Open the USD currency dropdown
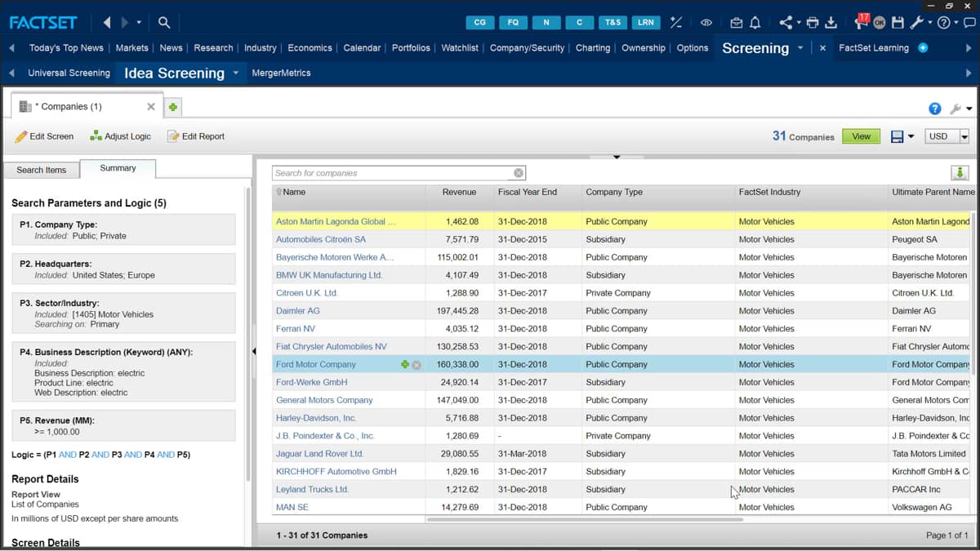The image size is (980, 551). 964,136
